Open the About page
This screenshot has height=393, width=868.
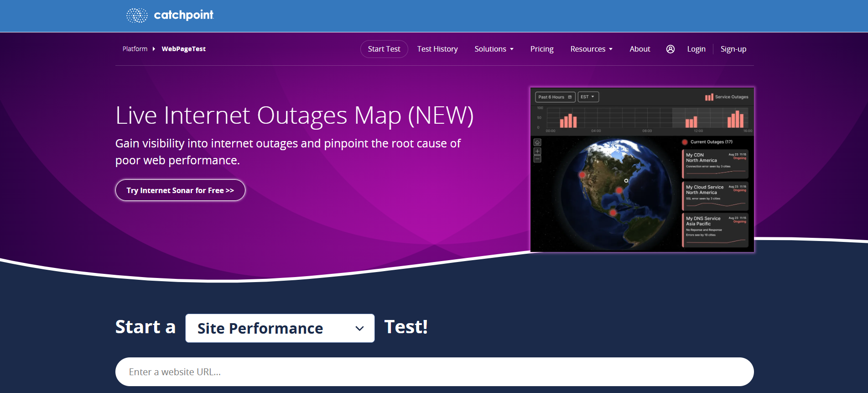[640, 49]
